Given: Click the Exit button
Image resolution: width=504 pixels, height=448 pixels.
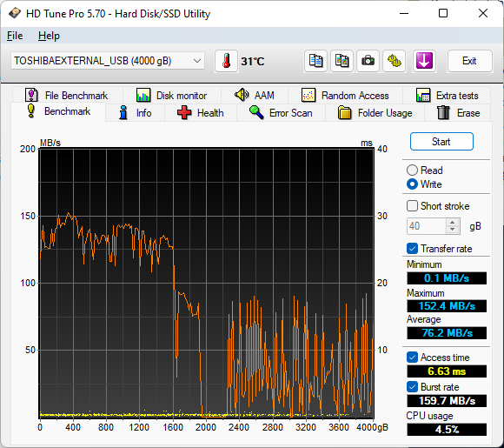Looking at the screenshot, I should point(469,61).
